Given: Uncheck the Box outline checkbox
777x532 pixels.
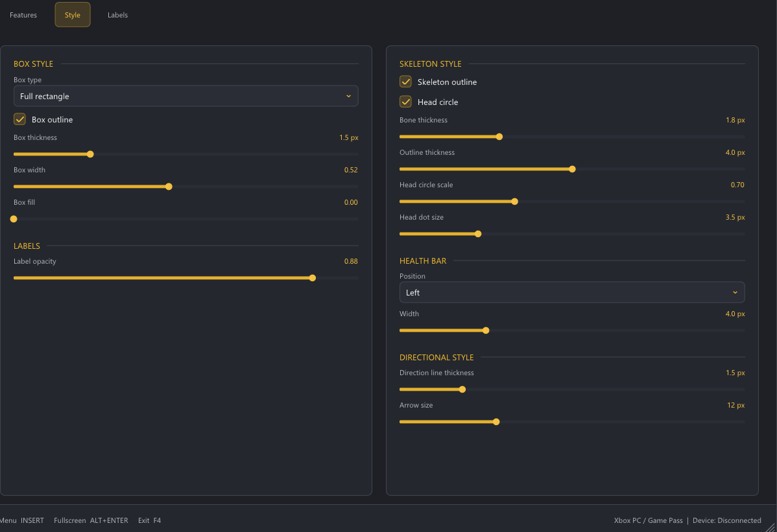Looking at the screenshot, I should [x=20, y=119].
